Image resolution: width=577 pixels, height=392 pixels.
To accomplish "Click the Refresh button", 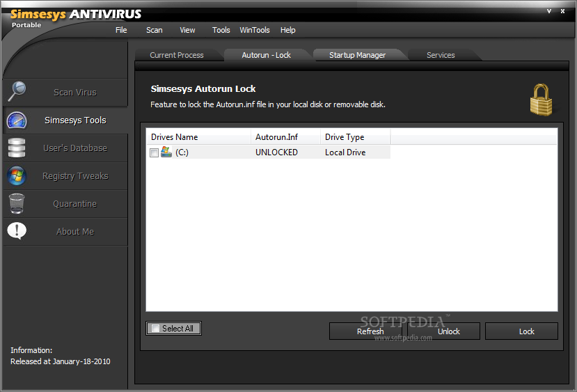I will (x=365, y=331).
